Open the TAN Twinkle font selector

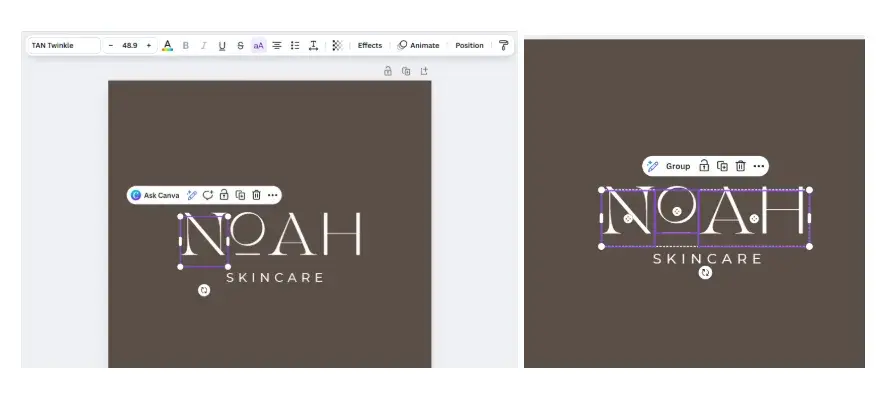click(x=64, y=46)
